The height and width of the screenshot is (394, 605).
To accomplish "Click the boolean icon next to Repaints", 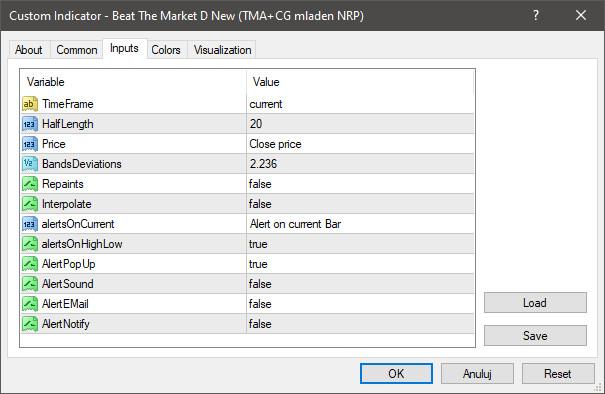I will (30, 184).
